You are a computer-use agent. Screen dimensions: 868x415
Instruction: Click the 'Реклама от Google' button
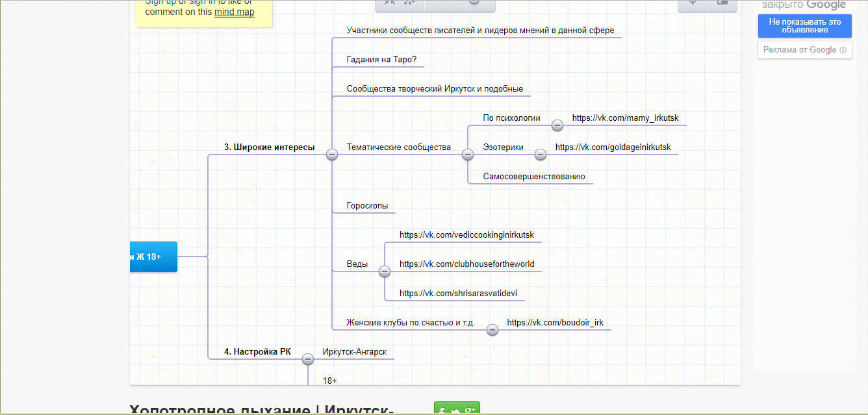[805, 50]
